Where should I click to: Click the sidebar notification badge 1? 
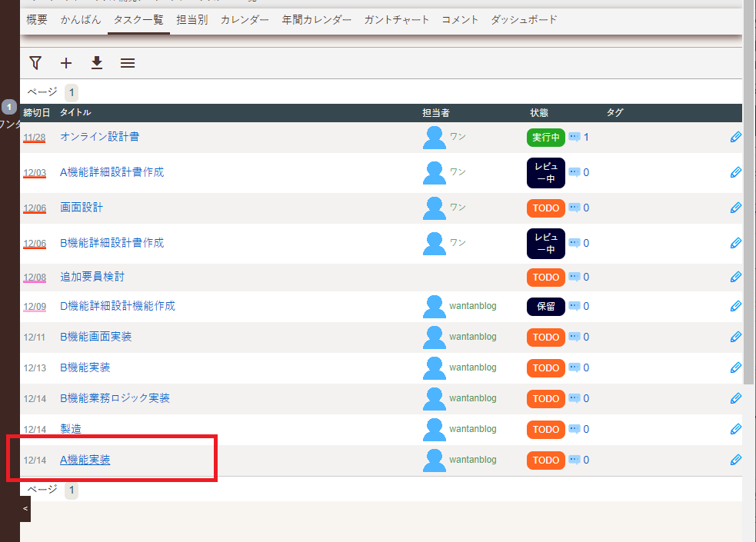click(9, 107)
